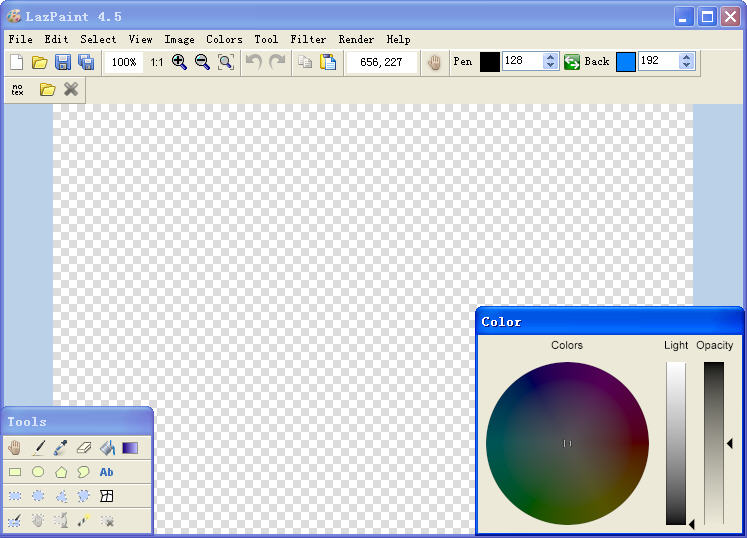
Task: Open the Filter menu
Action: click(308, 39)
